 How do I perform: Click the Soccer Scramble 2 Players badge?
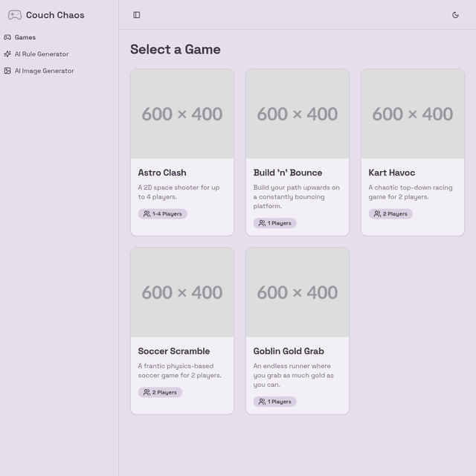coord(160,393)
